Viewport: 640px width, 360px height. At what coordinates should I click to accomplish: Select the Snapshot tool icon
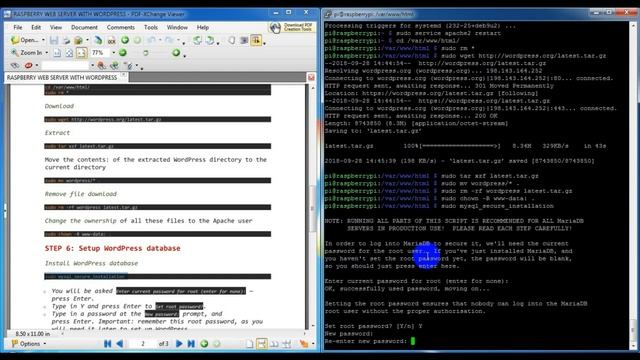(244, 40)
